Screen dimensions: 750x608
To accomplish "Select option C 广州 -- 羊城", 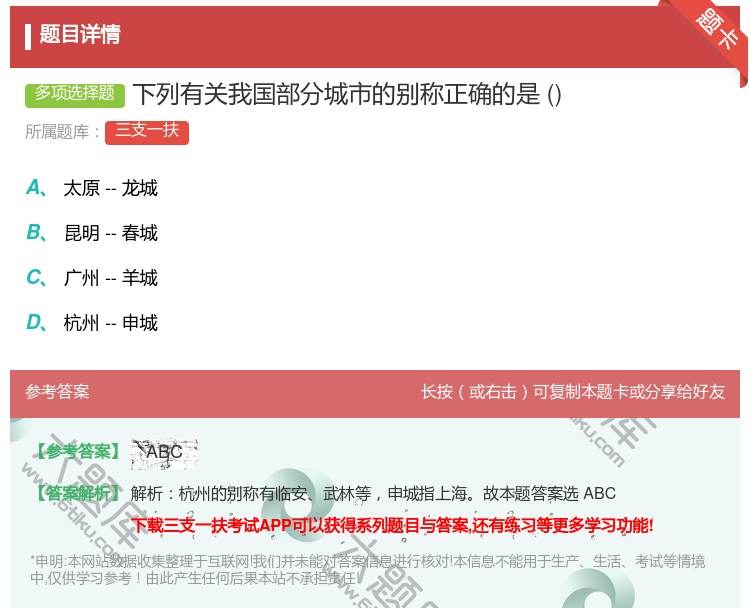I will pyautogui.click(x=92, y=278).
